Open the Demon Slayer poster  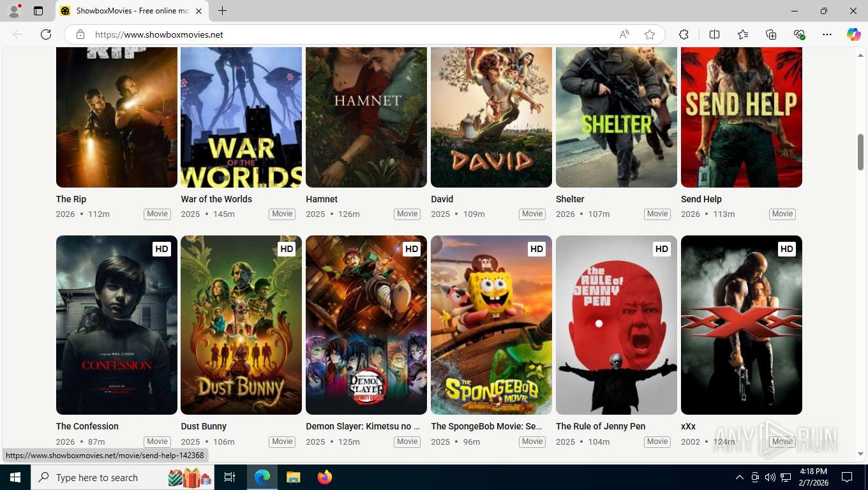pos(366,325)
